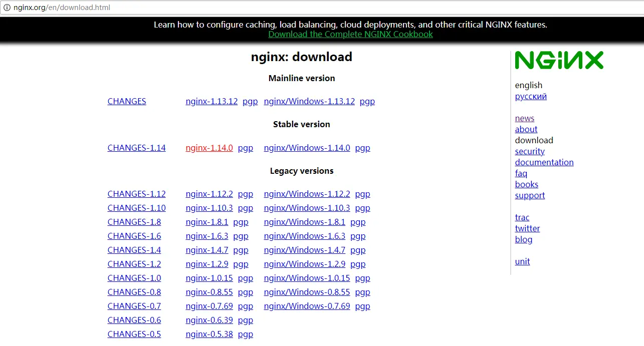Click the NGINX logo
The image size is (644, 346).
(559, 60)
